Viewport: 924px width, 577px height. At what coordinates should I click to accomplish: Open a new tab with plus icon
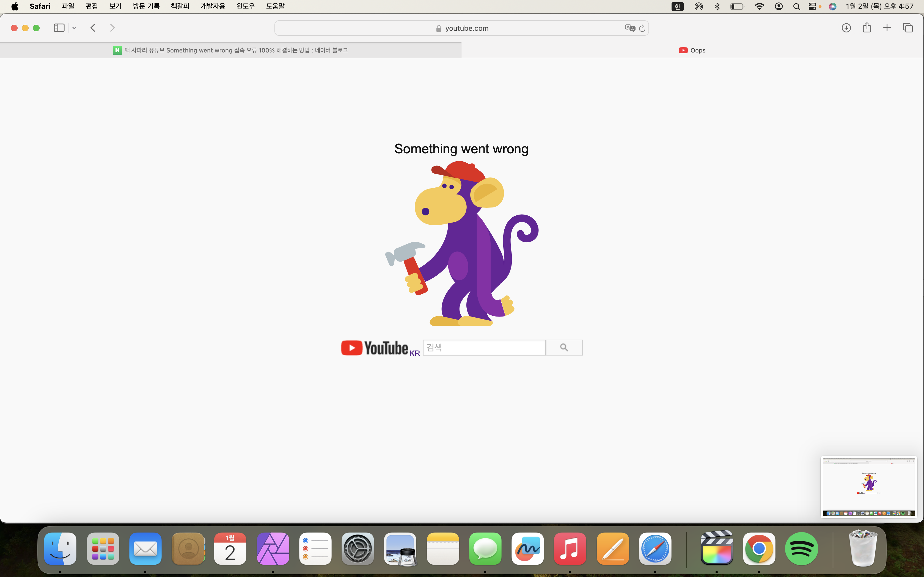887,28
